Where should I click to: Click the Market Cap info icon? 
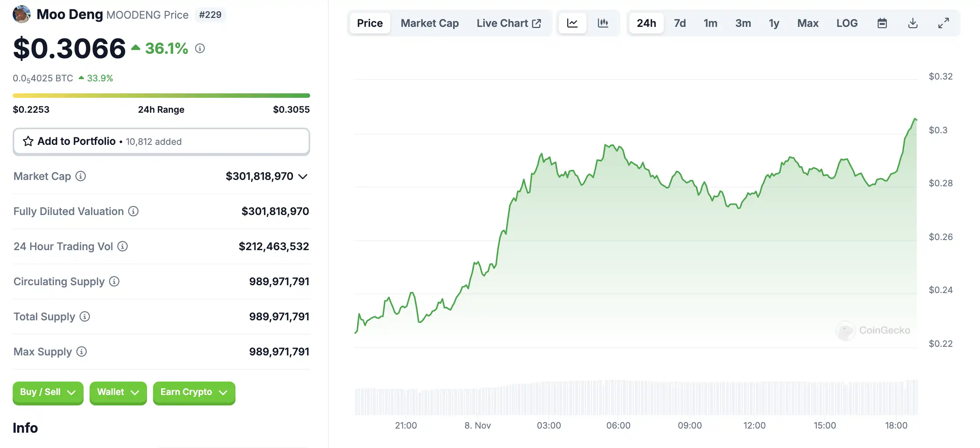click(x=81, y=176)
